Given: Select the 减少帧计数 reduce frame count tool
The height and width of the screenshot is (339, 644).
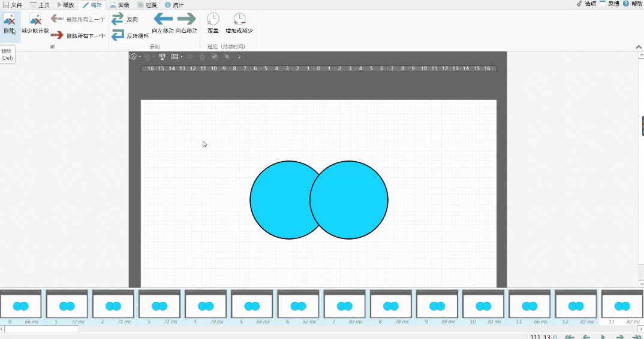Looking at the screenshot, I should (35, 24).
